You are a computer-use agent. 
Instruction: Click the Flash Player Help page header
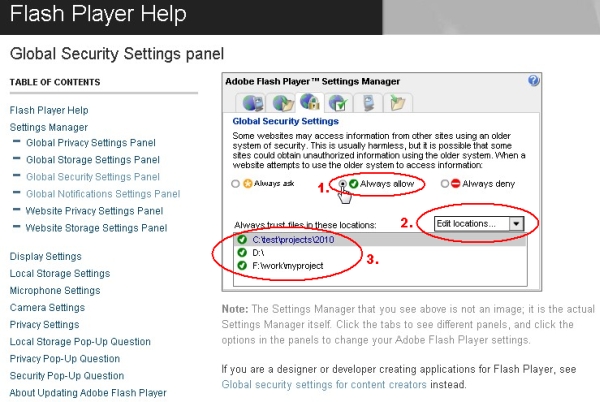pos(98,14)
